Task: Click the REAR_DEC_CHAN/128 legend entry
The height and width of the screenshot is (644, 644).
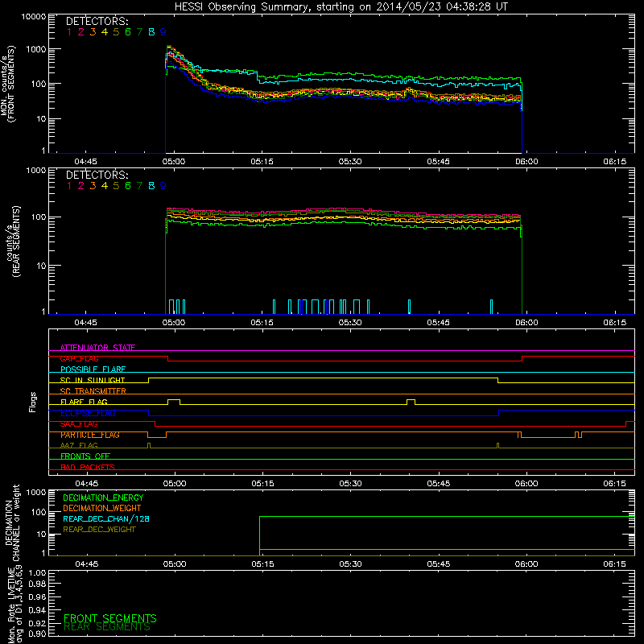Action: click(x=106, y=518)
